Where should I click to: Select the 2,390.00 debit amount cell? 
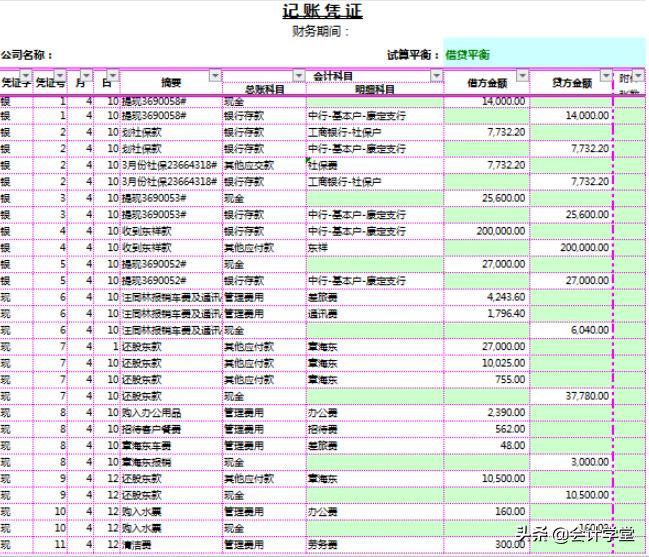tap(487, 413)
